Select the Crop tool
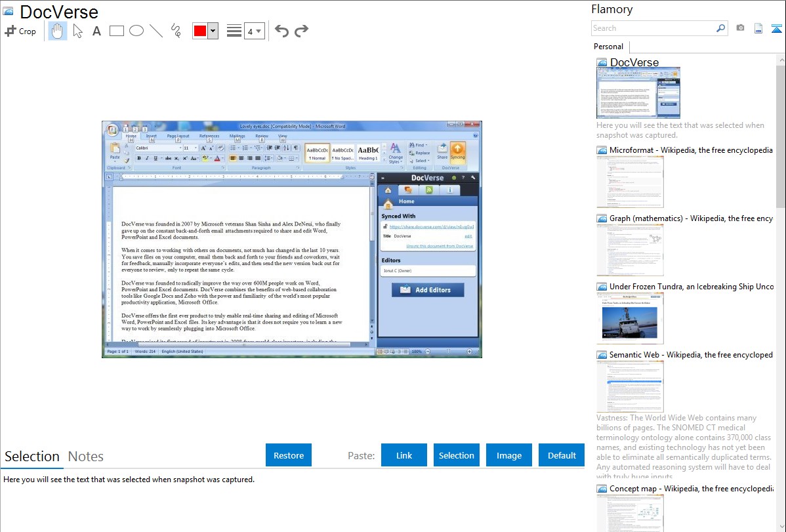Viewport: 786px width, 532px height. pos(20,31)
